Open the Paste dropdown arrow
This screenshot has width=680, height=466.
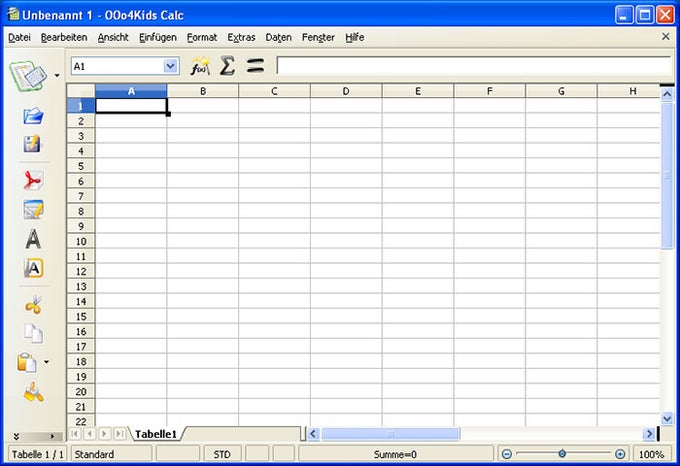point(46,362)
